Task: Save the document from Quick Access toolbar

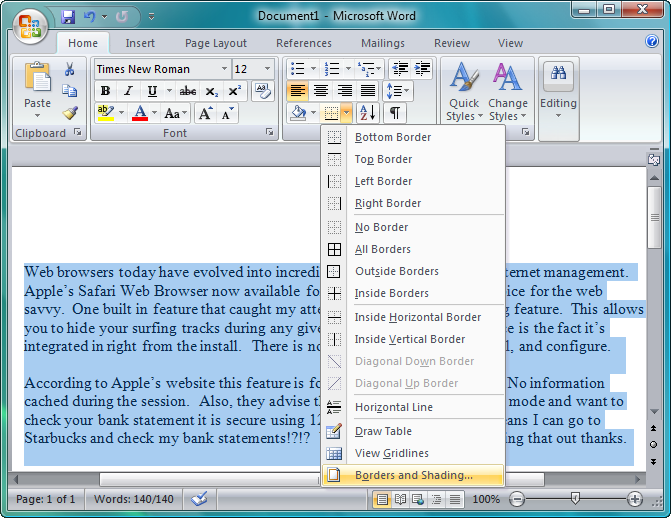Action: (x=68, y=17)
